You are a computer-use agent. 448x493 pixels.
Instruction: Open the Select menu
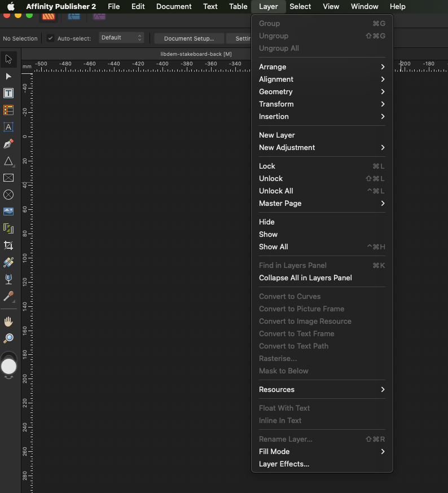pyautogui.click(x=300, y=6)
